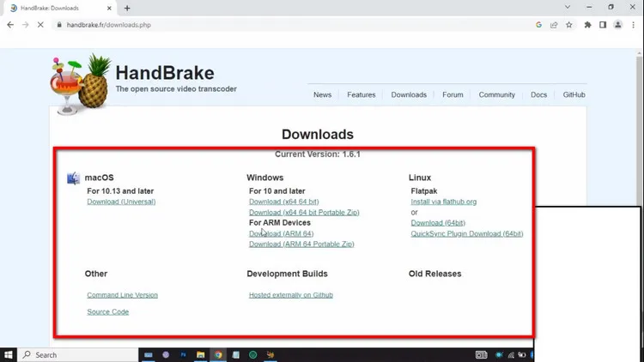Image resolution: width=644 pixels, height=362 pixels.
Task: Click Install via flathub.org link
Action: [x=444, y=202]
